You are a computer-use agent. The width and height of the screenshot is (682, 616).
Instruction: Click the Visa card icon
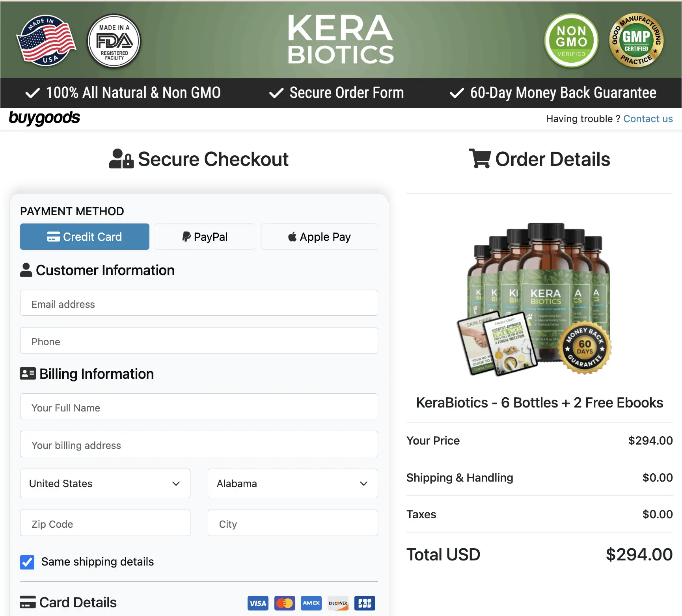tap(258, 603)
